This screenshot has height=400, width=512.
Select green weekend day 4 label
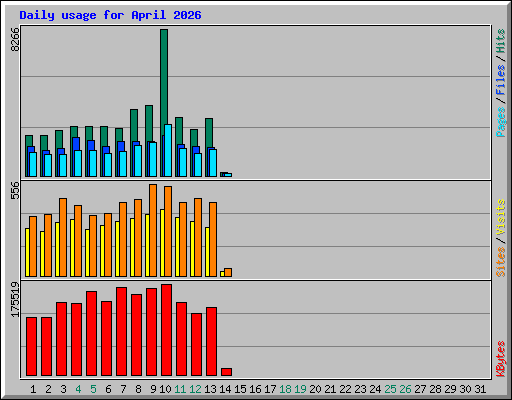(x=78, y=389)
